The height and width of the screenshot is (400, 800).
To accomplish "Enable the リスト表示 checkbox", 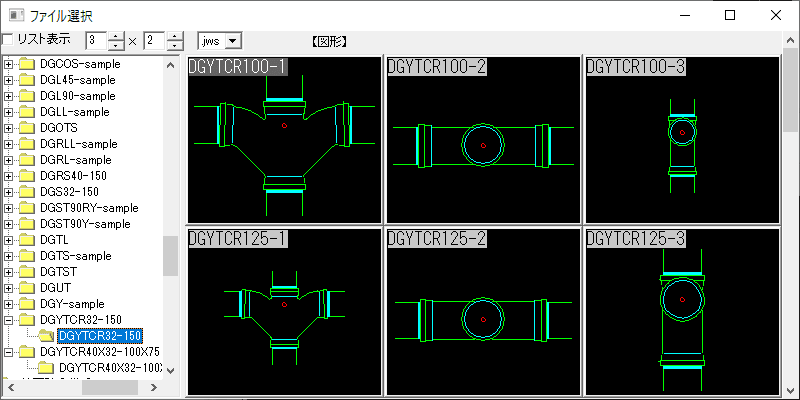I will pyautogui.click(x=8, y=40).
